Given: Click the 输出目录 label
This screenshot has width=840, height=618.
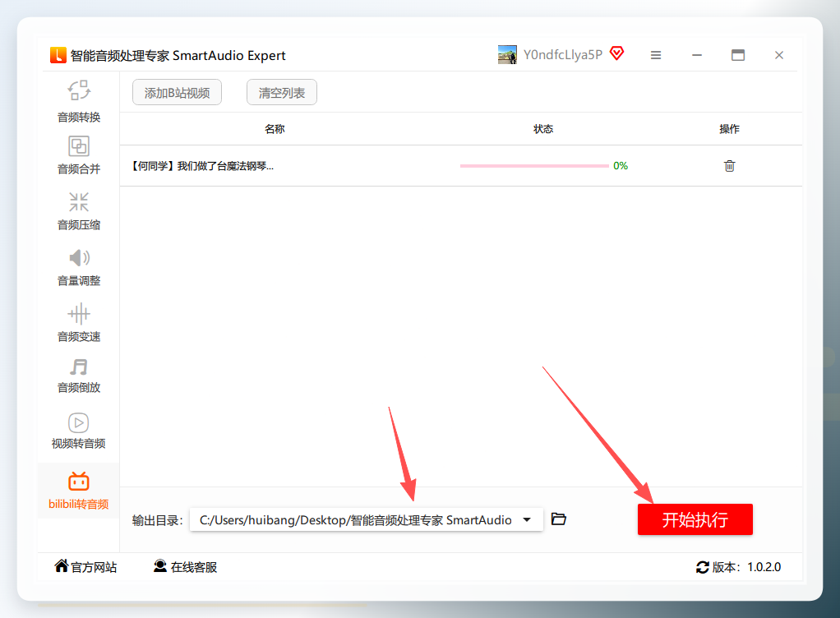Looking at the screenshot, I should click(158, 520).
